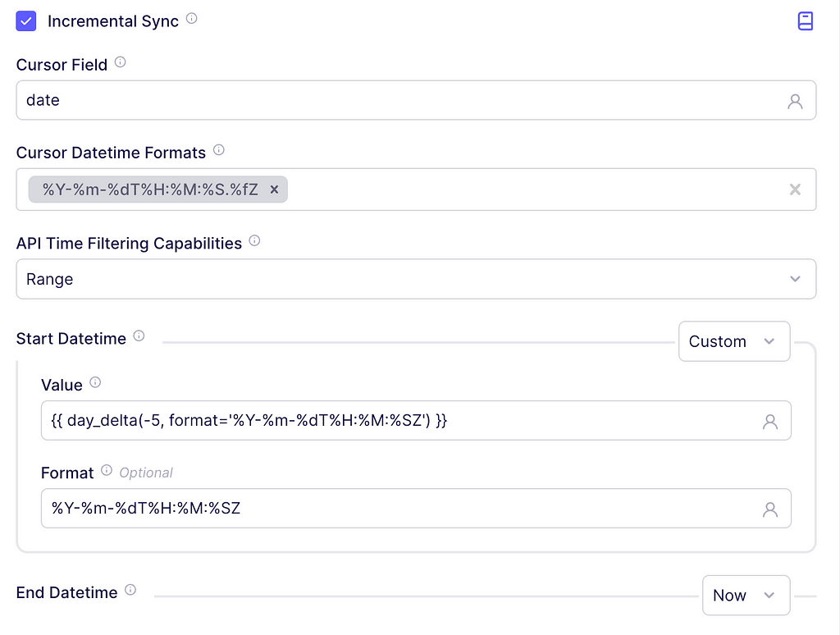The image size is (840, 635).
Task: Show info tooltip for API Time Filtering Capabilities
Action: (x=254, y=240)
